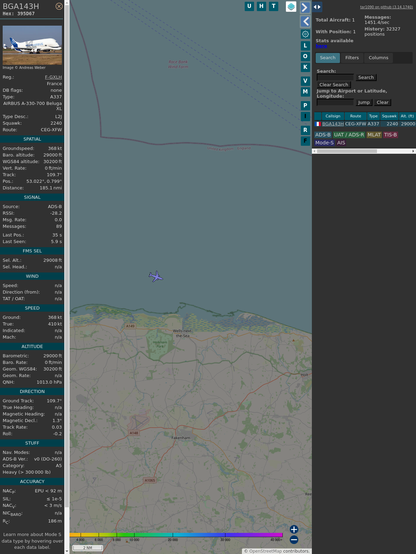Screen dimensions: 416x554
Task: Open registration link F-GXLH
Action: tap(53, 77)
